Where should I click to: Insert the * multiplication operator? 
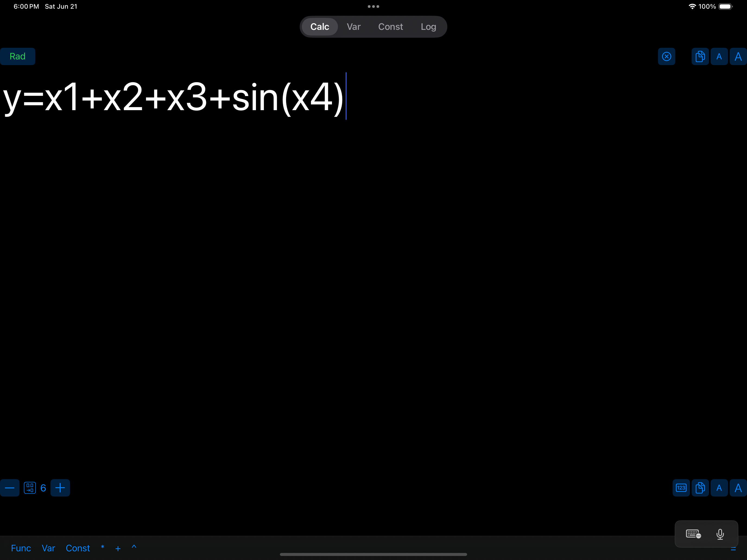(102, 548)
